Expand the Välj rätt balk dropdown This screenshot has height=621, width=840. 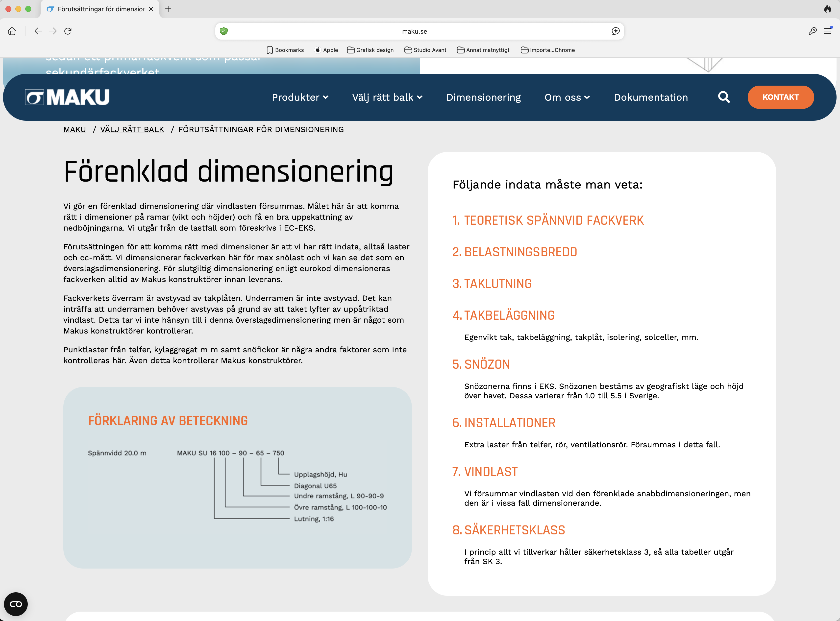(x=387, y=97)
